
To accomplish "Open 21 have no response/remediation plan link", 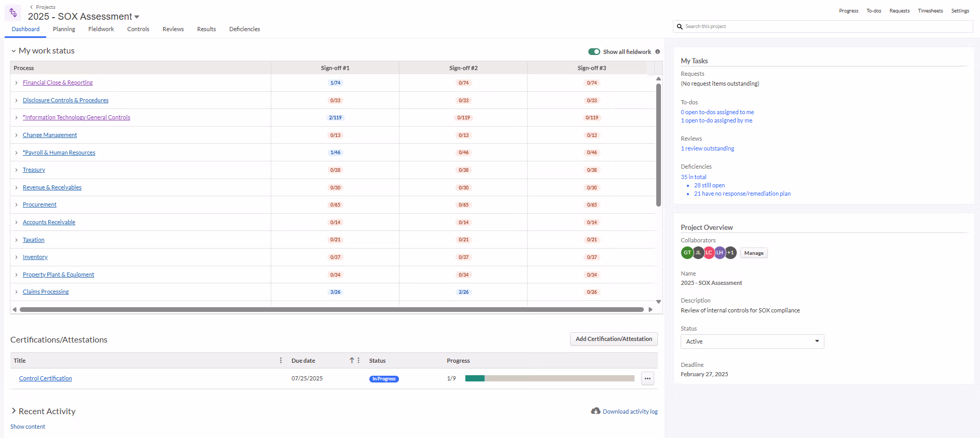I will click(x=742, y=194).
